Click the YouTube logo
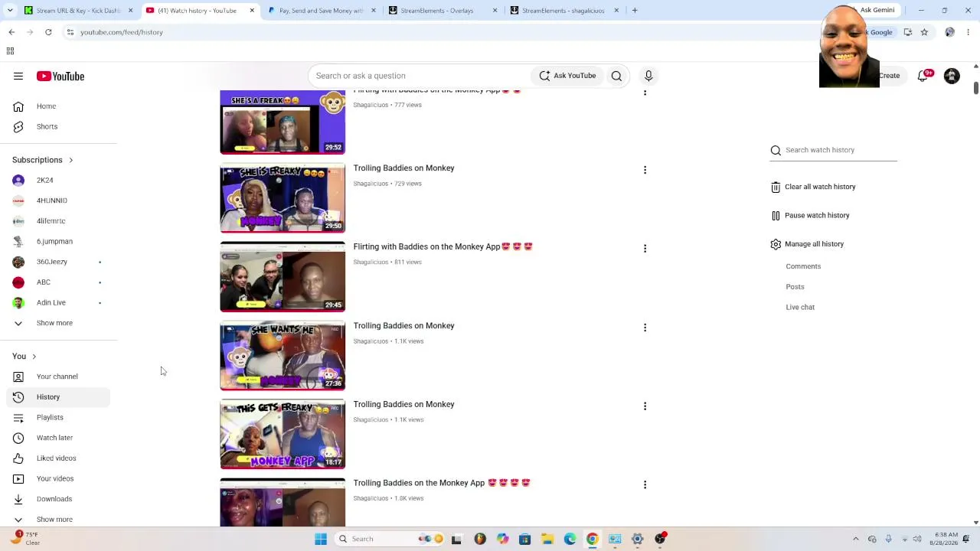This screenshot has width=980, height=551. (60, 76)
